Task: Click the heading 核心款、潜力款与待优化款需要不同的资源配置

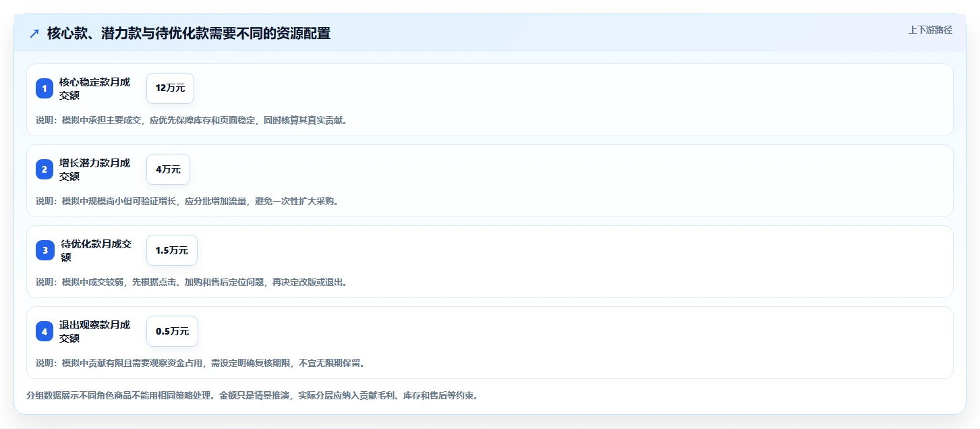Action: click(x=189, y=33)
